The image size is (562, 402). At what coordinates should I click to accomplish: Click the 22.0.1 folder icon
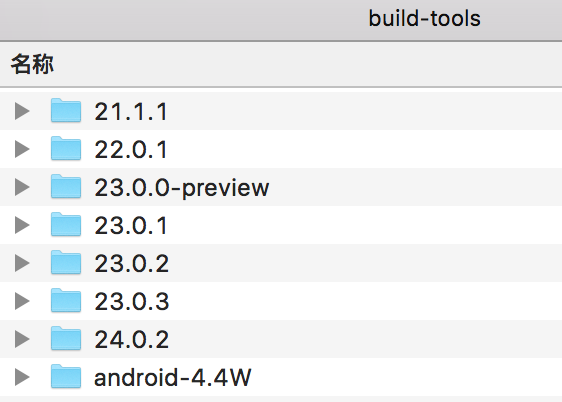coord(66,148)
